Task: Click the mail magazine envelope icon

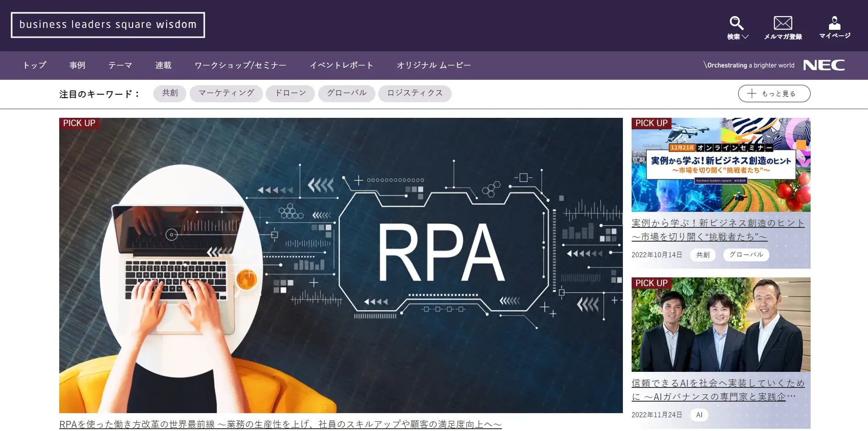Action: 783,23
